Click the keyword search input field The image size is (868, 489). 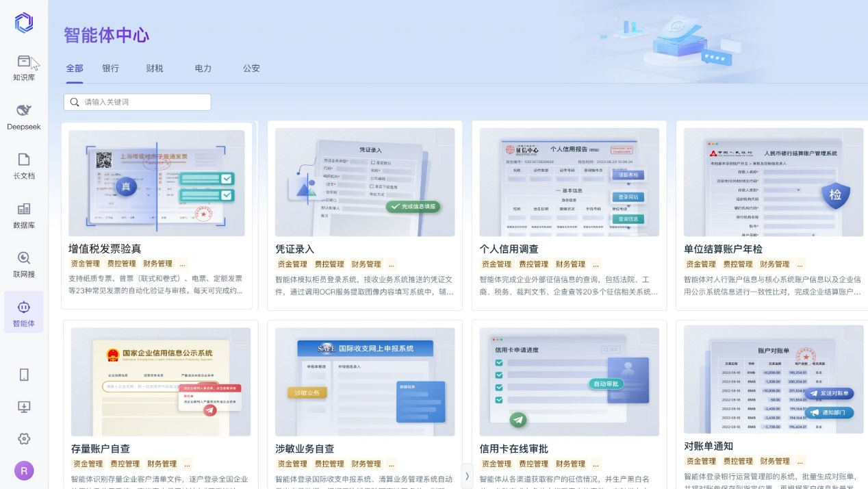click(137, 102)
